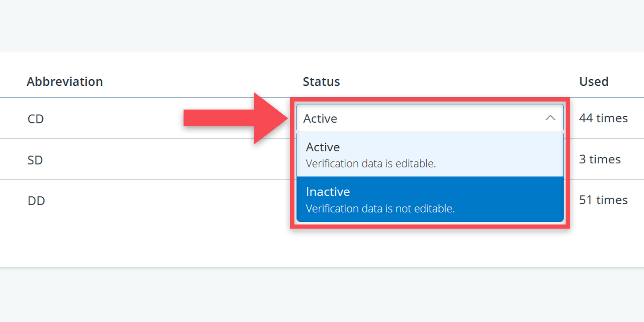This screenshot has width=644, height=322.
Task: Click the selected 'Active' value text in field
Action: (320, 119)
